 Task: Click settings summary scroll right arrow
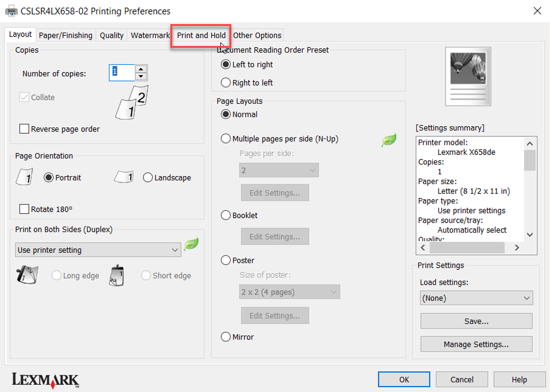click(x=517, y=247)
